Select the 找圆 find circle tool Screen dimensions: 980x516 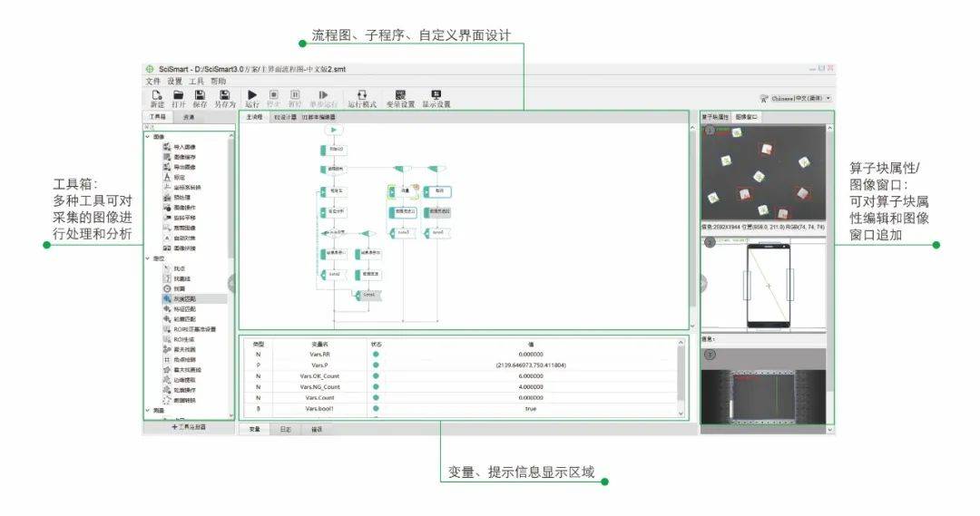click(x=175, y=288)
